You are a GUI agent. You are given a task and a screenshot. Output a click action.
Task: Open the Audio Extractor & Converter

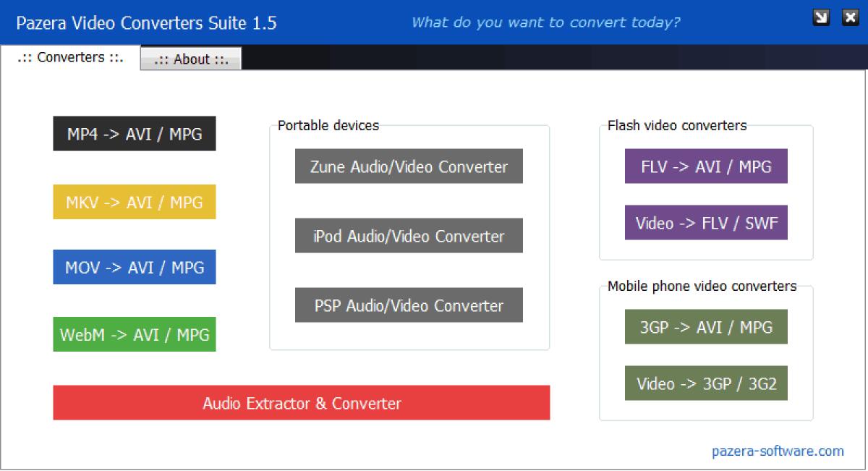(x=302, y=403)
